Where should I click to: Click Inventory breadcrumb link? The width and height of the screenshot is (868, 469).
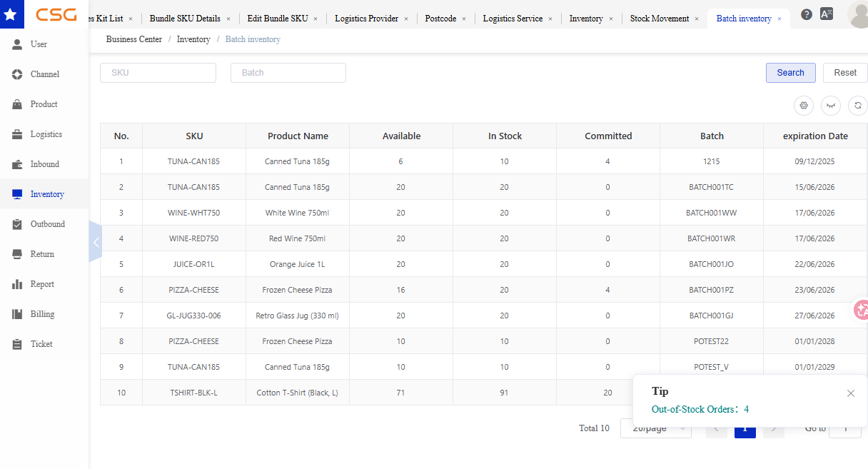[x=193, y=39]
